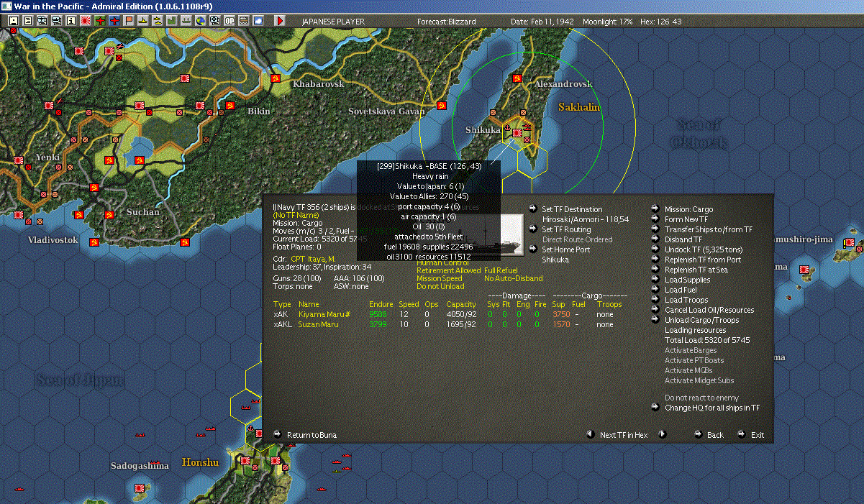
Task: Click Set TF Routing
Action: [x=566, y=229]
